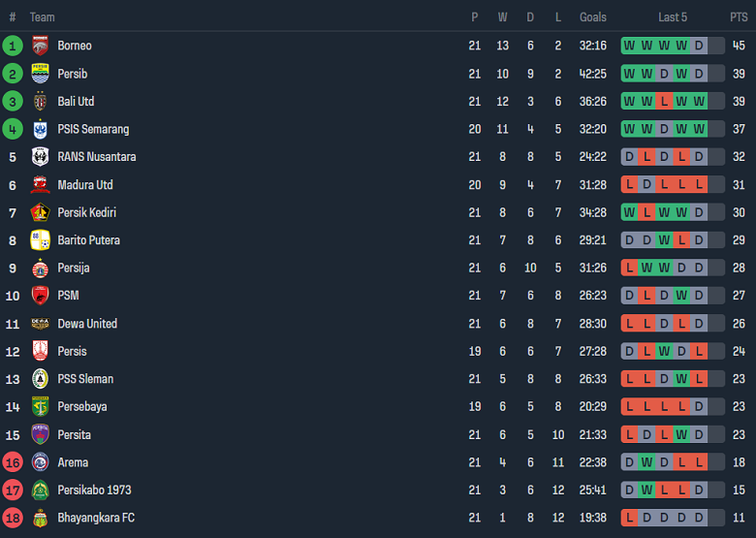This screenshot has width=756, height=538.
Task: Click Borneo's most recent draw result box
Action: coord(699,46)
